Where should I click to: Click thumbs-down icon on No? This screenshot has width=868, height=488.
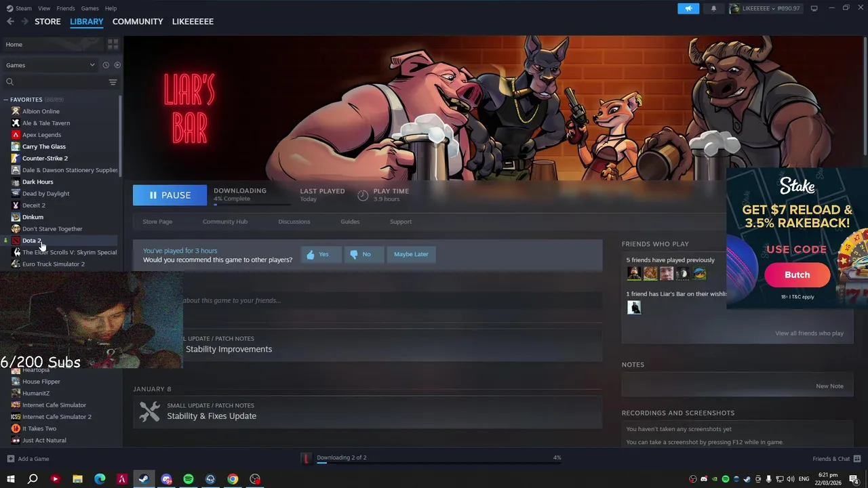pos(353,254)
